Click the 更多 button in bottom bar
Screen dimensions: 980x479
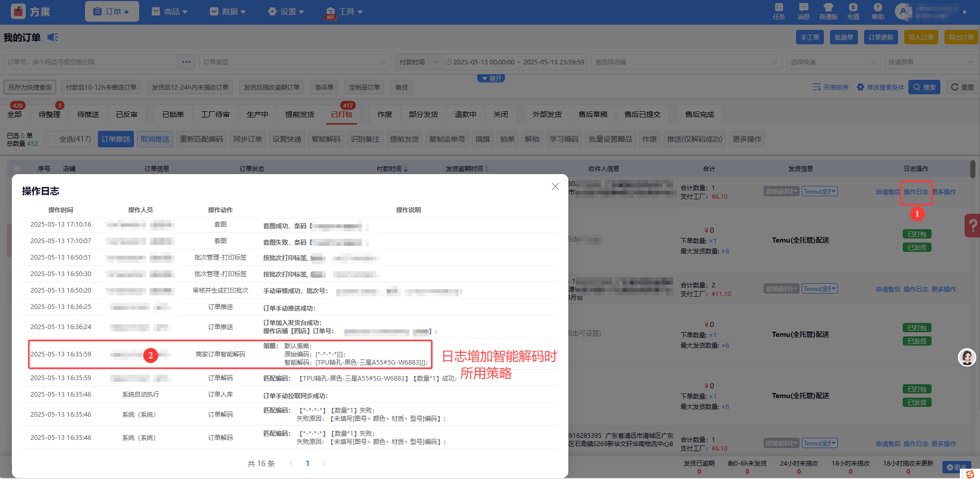956,467
